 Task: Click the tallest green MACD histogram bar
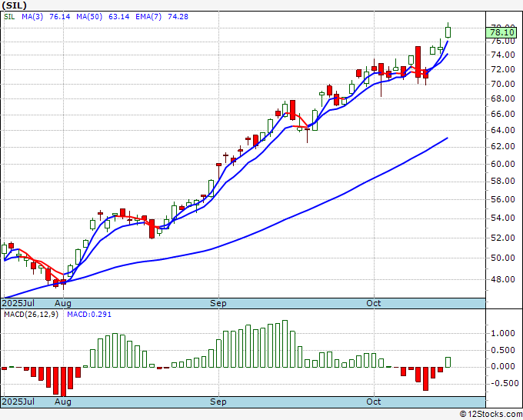(x=285, y=344)
